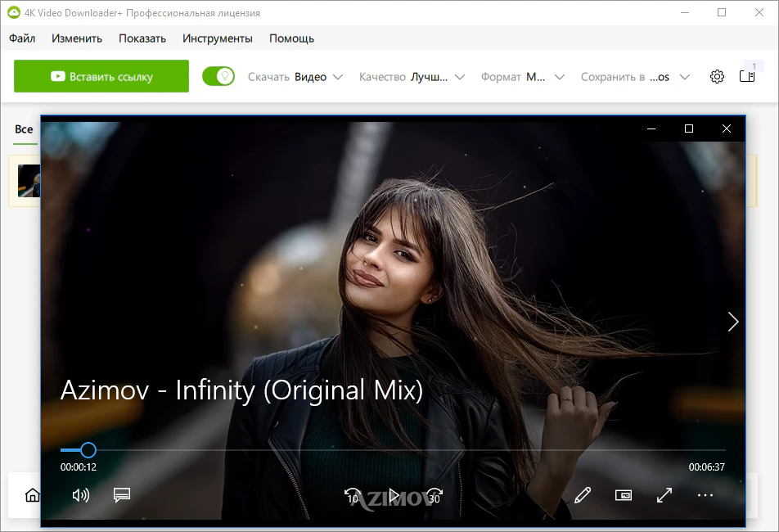Enter full screen in the player
This screenshot has width=779, height=532.
pos(664,494)
